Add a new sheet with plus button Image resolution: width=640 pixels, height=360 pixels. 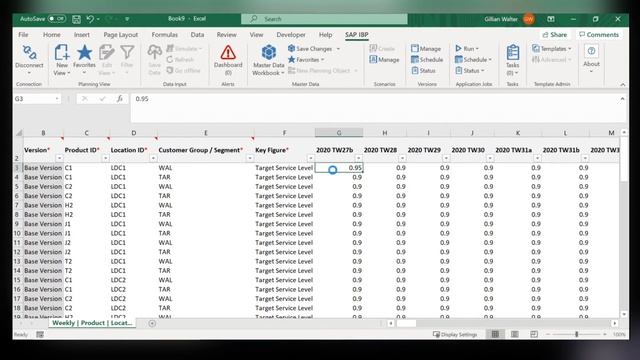(x=152, y=323)
